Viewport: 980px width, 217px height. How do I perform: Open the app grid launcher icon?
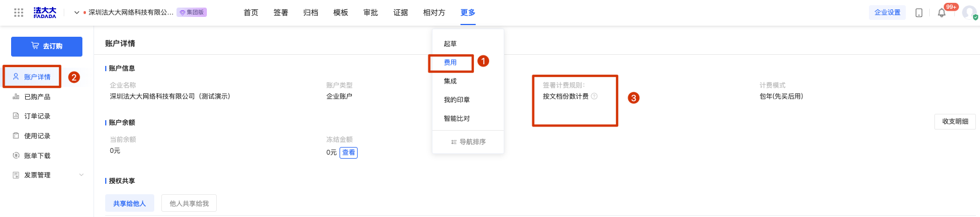click(19, 12)
